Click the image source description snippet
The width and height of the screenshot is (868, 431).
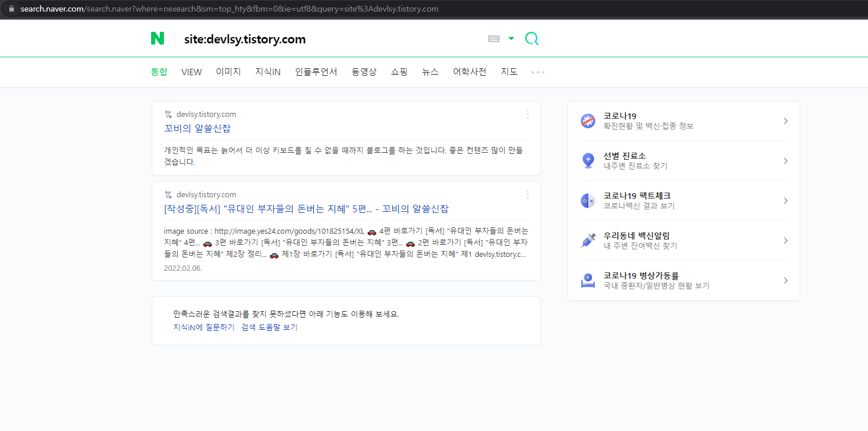point(346,242)
